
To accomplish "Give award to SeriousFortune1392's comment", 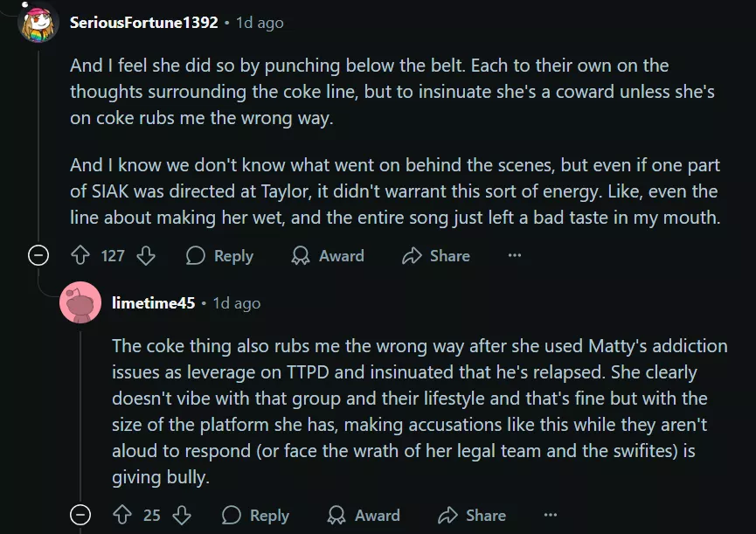I will click(327, 256).
